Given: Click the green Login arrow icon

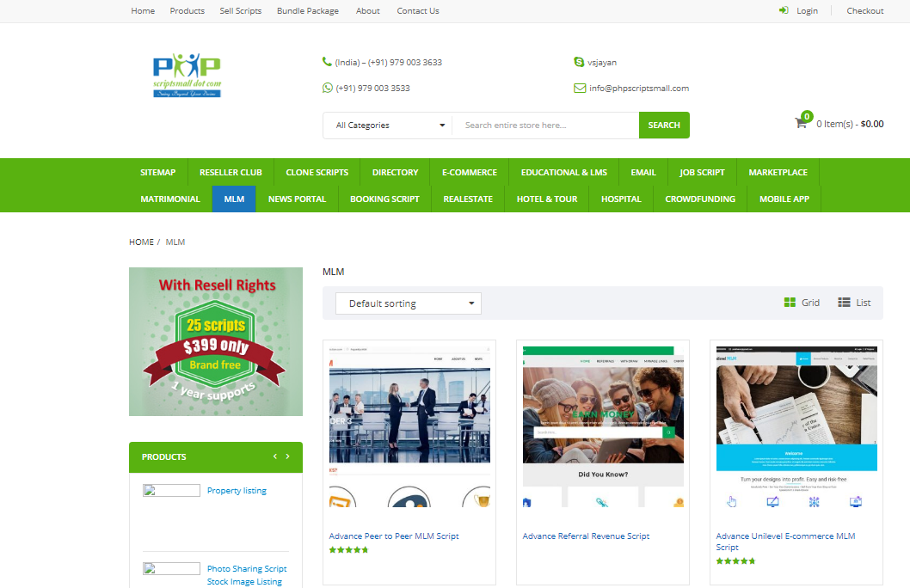Looking at the screenshot, I should pyautogui.click(x=784, y=10).
